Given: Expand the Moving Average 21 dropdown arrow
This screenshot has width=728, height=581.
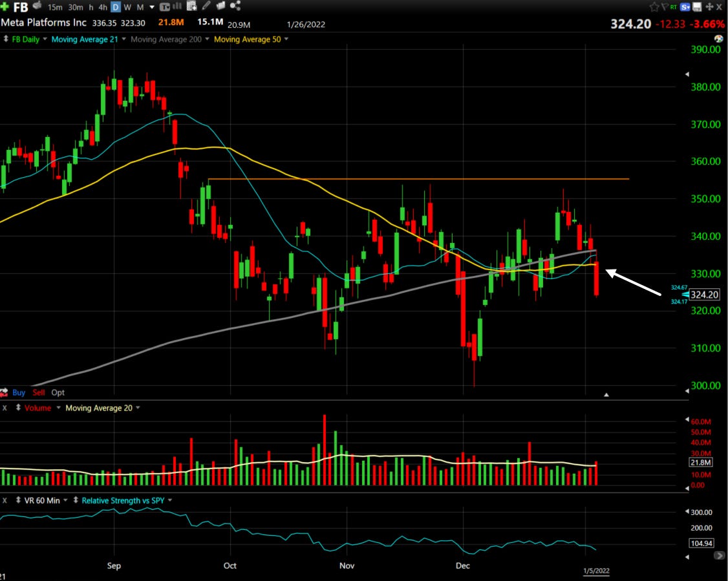Looking at the screenshot, I should coord(123,39).
